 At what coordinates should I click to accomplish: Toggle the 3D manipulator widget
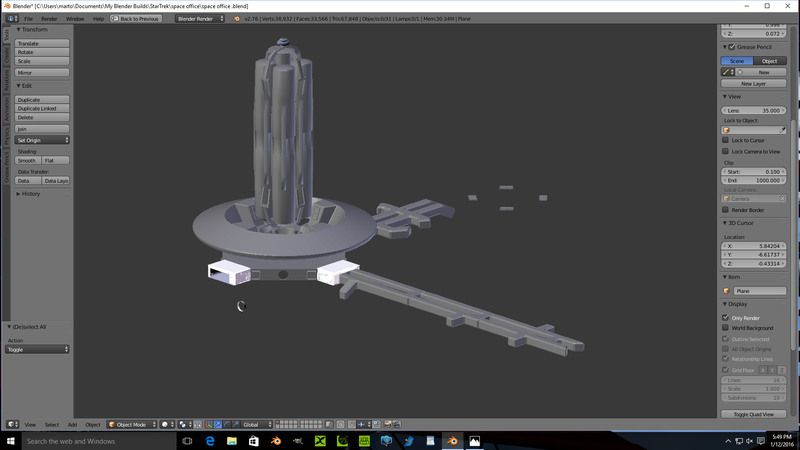pyautogui.click(x=209, y=424)
